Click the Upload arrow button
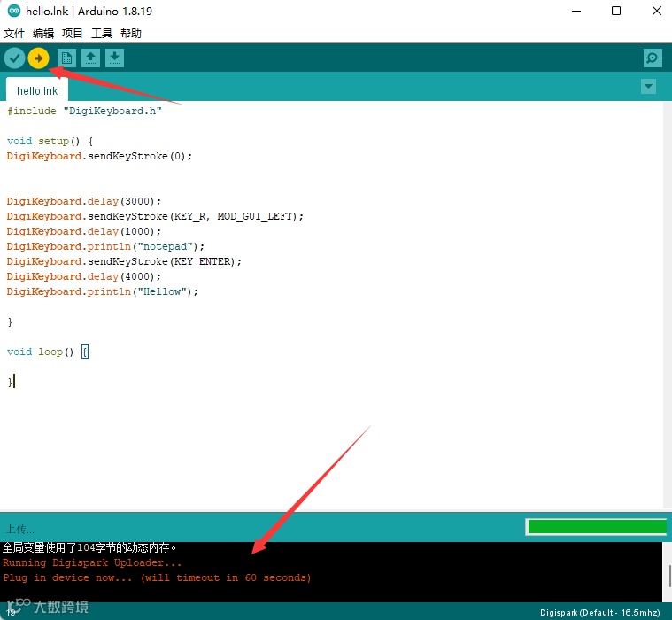Viewport: 672px width, 620px height. click(x=39, y=58)
